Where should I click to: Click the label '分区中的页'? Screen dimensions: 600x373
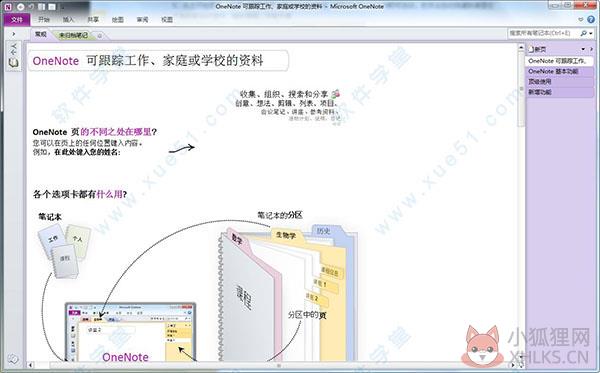coord(307,315)
